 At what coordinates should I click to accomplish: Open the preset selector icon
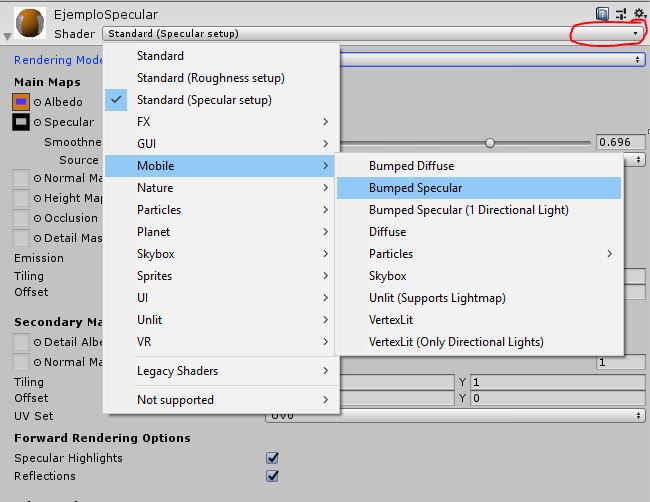click(621, 14)
